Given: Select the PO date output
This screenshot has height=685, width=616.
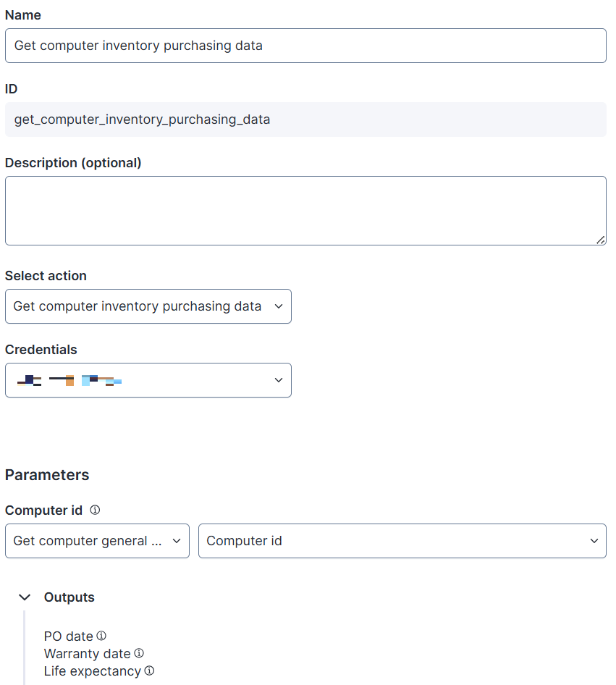Looking at the screenshot, I should click(69, 636).
